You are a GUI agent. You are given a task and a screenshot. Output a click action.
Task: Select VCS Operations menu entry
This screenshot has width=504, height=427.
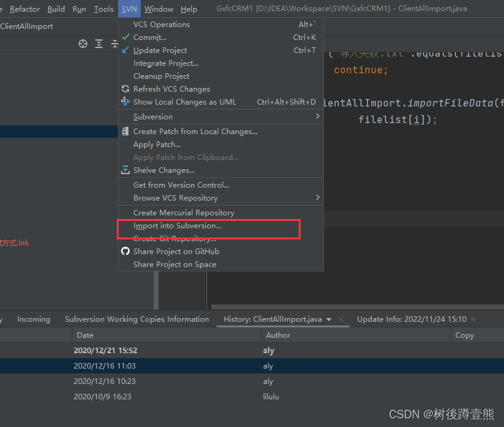(221, 25)
